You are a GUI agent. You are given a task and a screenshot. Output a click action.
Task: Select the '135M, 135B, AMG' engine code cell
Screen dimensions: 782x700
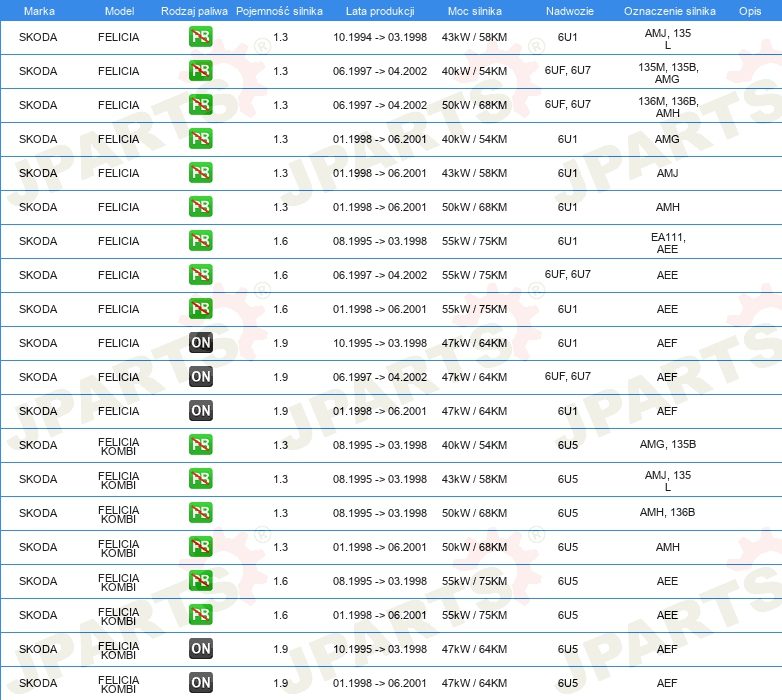click(x=668, y=73)
